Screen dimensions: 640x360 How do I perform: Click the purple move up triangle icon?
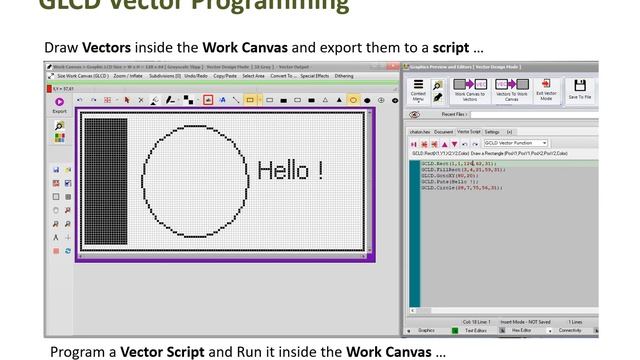click(x=444, y=144)
